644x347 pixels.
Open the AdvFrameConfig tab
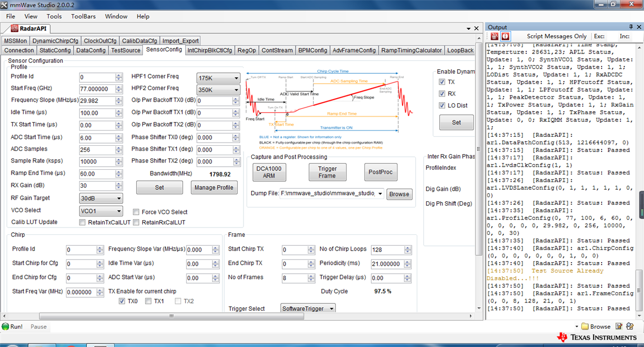click(354, 50)
